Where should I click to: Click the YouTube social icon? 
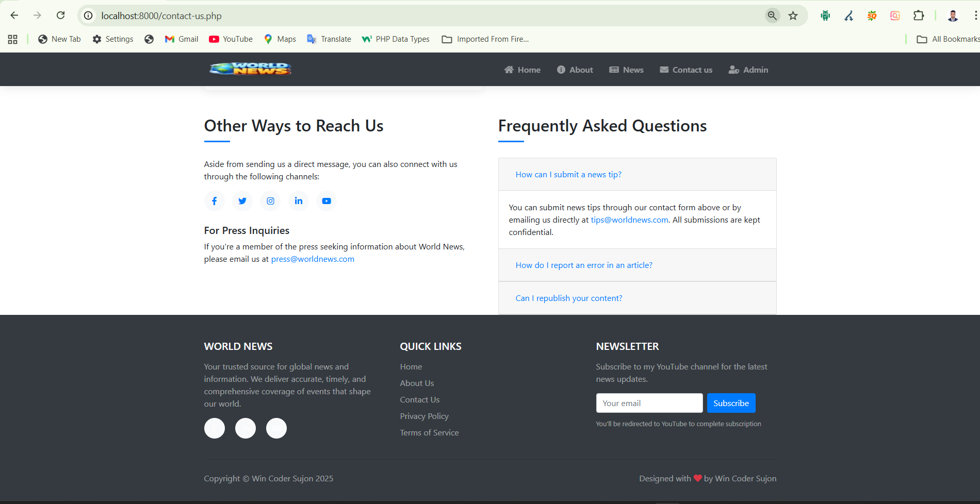tap(326, 201)
